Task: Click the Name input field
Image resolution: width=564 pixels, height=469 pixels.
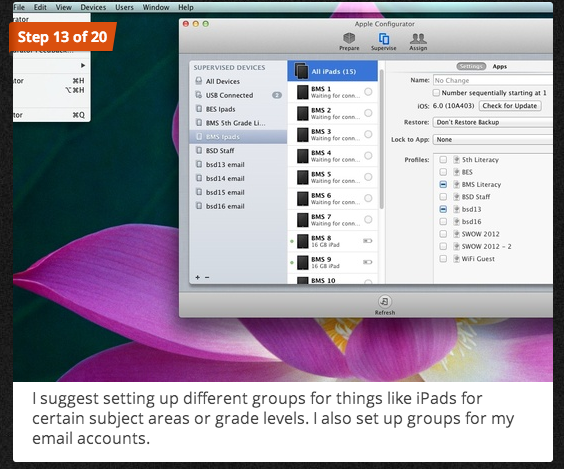Action: tap(492, 80)
